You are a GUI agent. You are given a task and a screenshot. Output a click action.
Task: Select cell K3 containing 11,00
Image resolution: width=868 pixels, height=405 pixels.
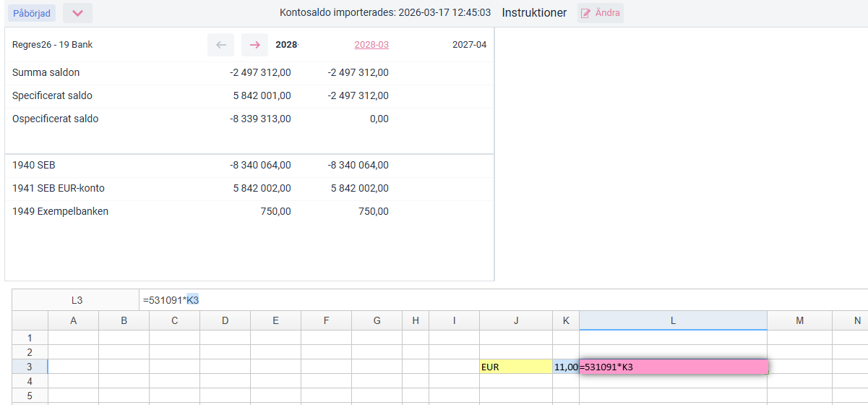[565, 367]
